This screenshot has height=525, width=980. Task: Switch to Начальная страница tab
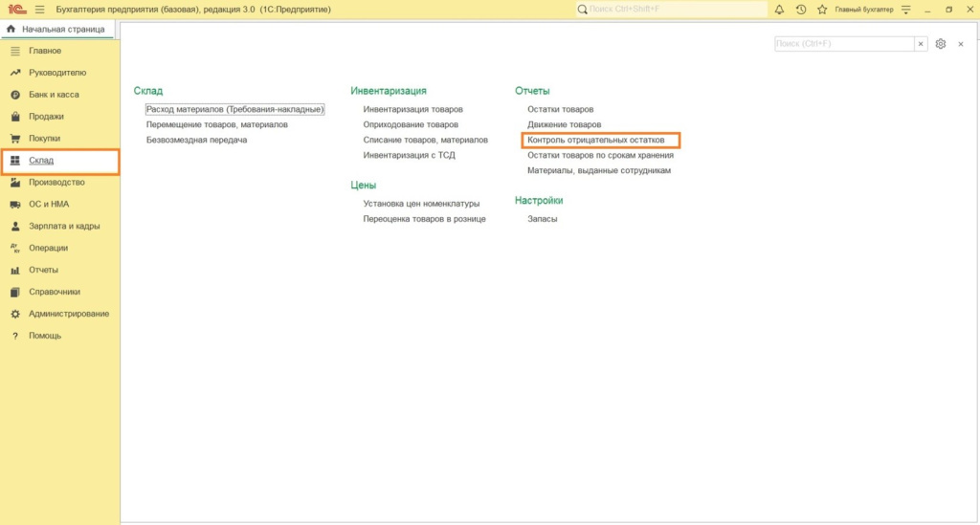(x=57, y=30)
